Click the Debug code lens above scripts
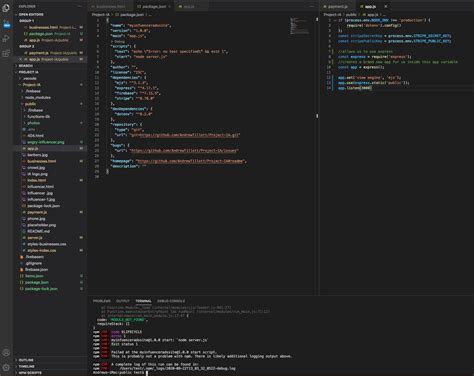 click(120, 42)
